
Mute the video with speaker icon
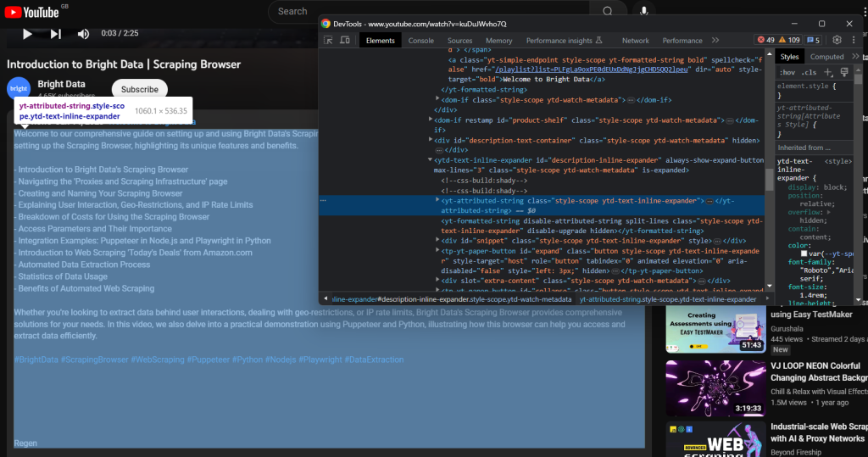[x=83, y=34]
